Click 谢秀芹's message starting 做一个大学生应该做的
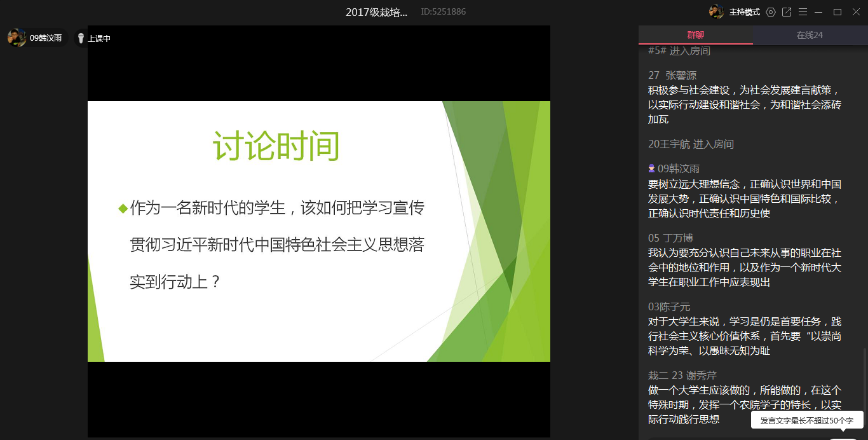 pos(745,404)
